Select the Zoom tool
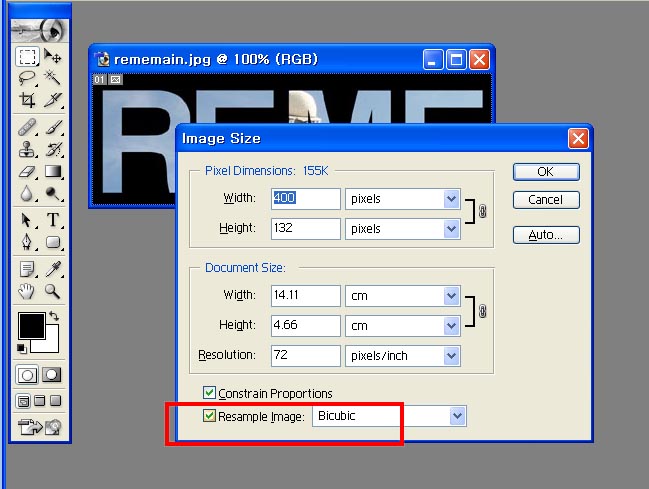The height and width of the screenshot is (489, 649). pos(53,291)
